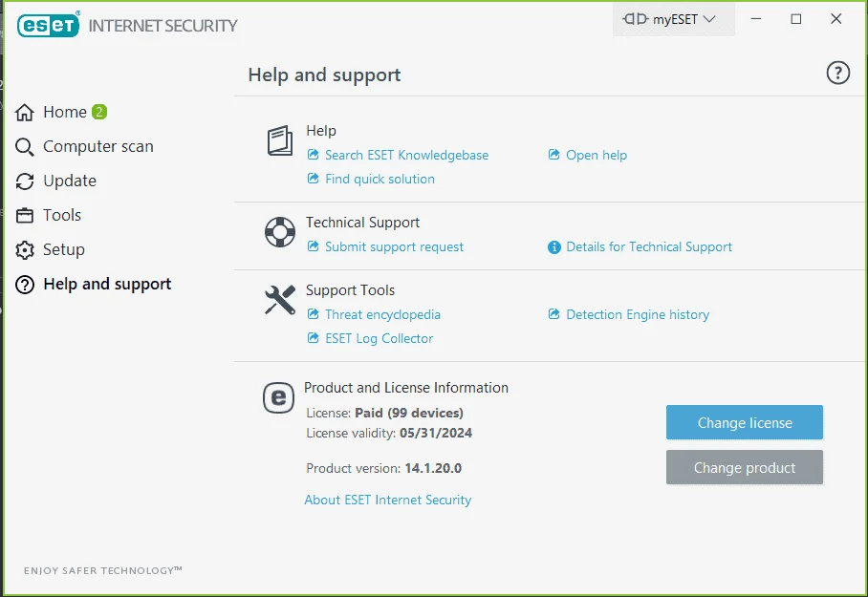This screenshot has height=597, width=868.
Task: Click the external link icon beside ESET Log Collector
Action: (x=314, y=337)
